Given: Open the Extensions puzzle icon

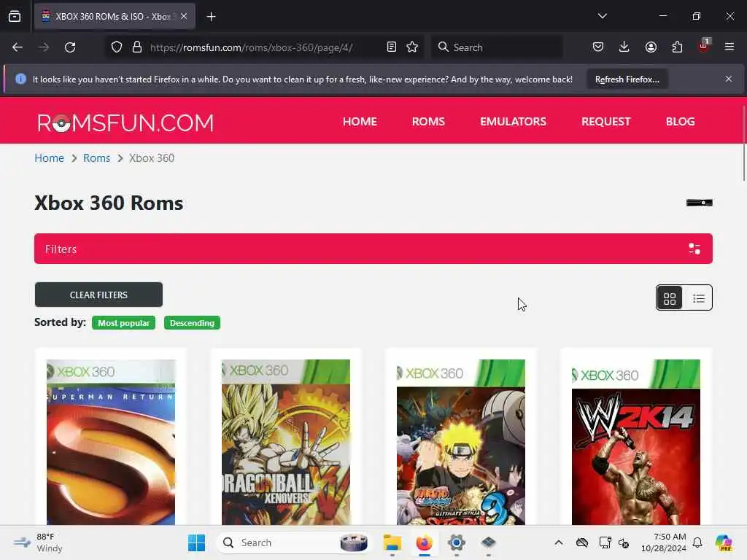Looking at the screenshot, I should coord(677,47).
